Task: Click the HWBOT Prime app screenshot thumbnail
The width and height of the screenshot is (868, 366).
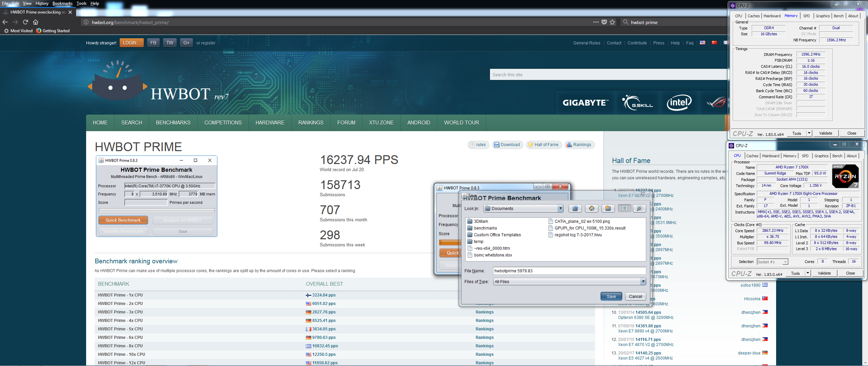Action: tap(157, 196)
